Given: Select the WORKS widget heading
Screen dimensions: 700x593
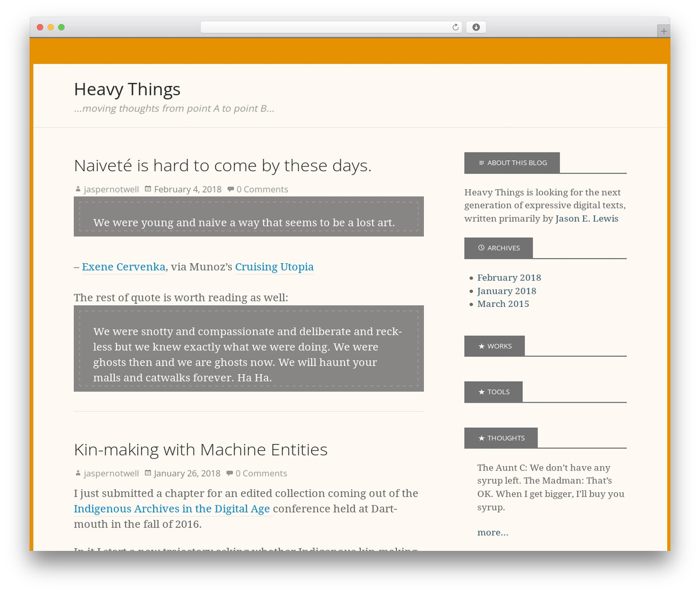Looking at the screenshot, I should (x=494, y=346).
